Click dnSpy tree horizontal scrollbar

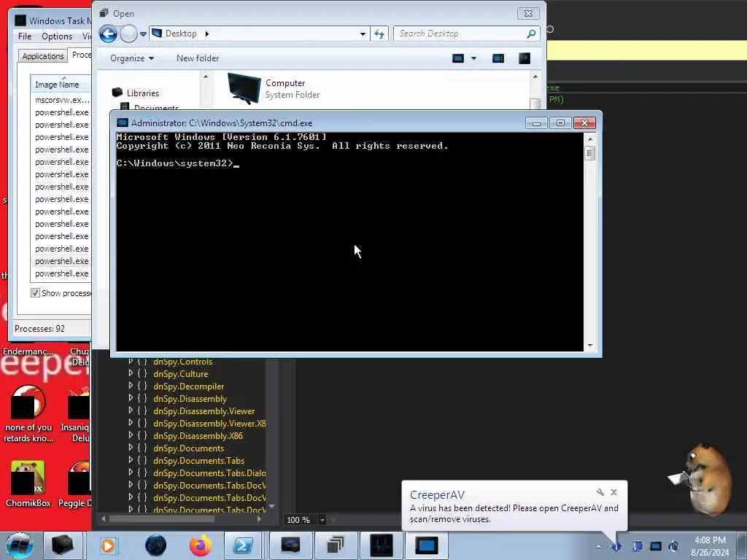pyautogui.click(x=162, y=519)
